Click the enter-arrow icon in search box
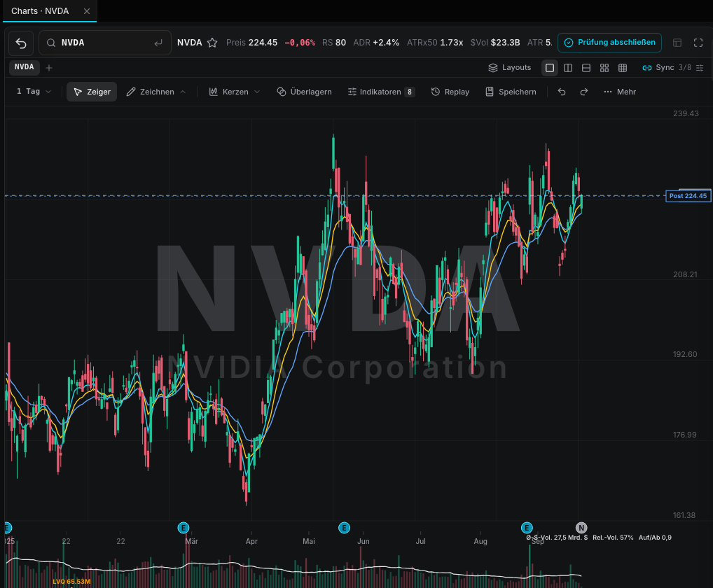713x588 pixels. (158, 43)
